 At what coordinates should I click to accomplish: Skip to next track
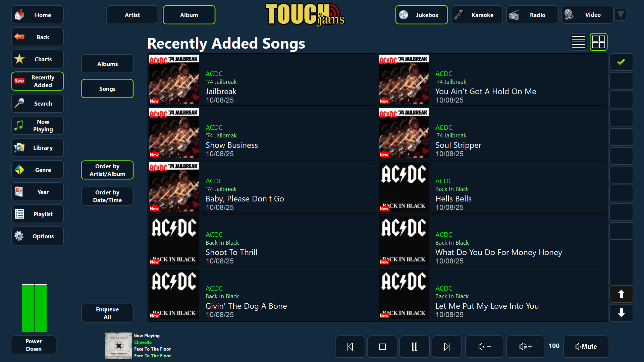click(447, 347)
